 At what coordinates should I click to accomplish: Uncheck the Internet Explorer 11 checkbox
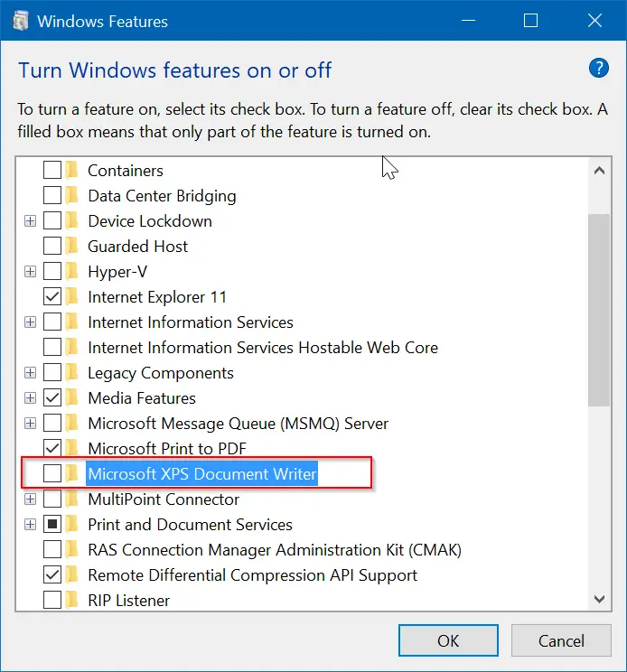[52, 297]
